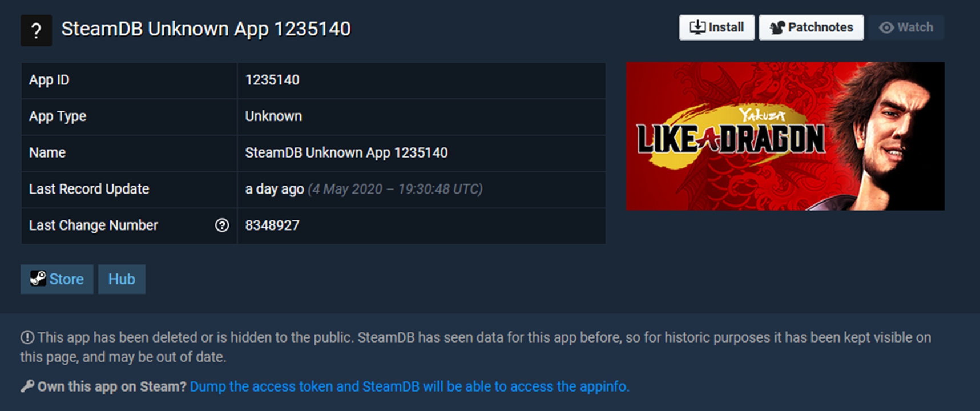This screenshot has width=980, height=411.
Task: Open the Patchnotes page
Action: coord(810,27)
